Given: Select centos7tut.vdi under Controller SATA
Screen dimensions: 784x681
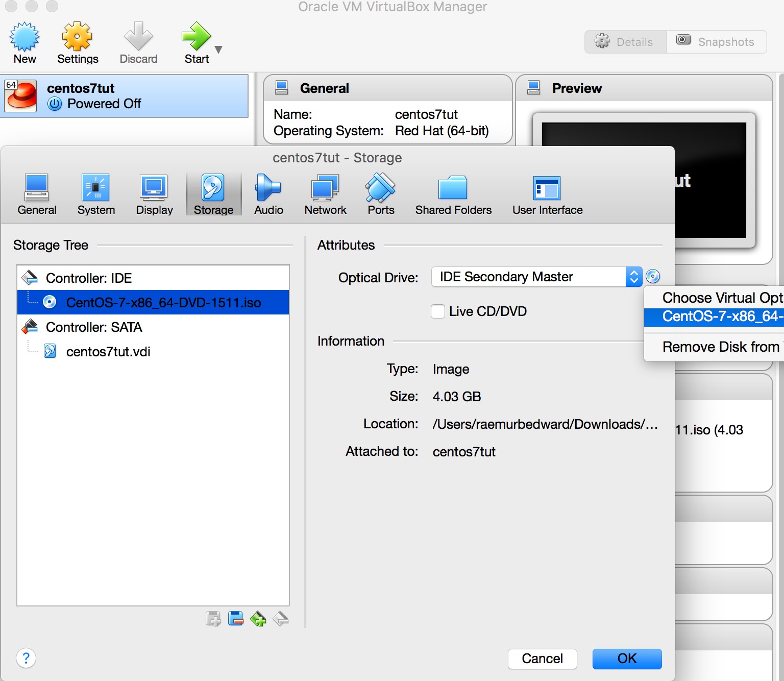Looking at the screenshot, I should click(x=108, y=351).
